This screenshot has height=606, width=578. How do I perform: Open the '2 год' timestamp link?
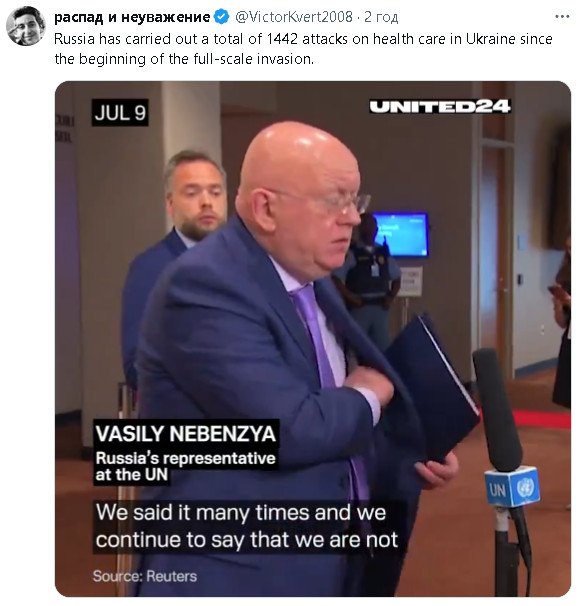381,17
